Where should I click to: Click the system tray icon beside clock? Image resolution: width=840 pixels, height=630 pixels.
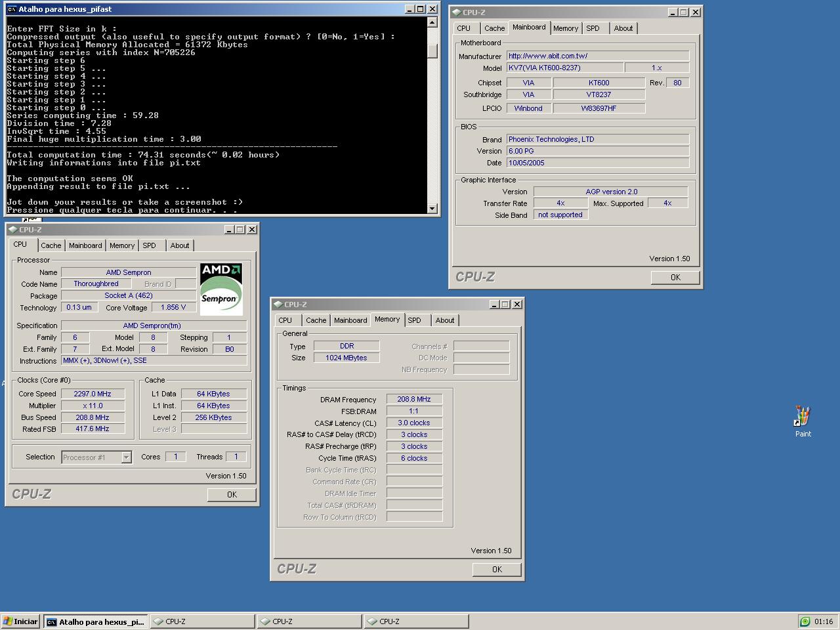coord(805,621)
